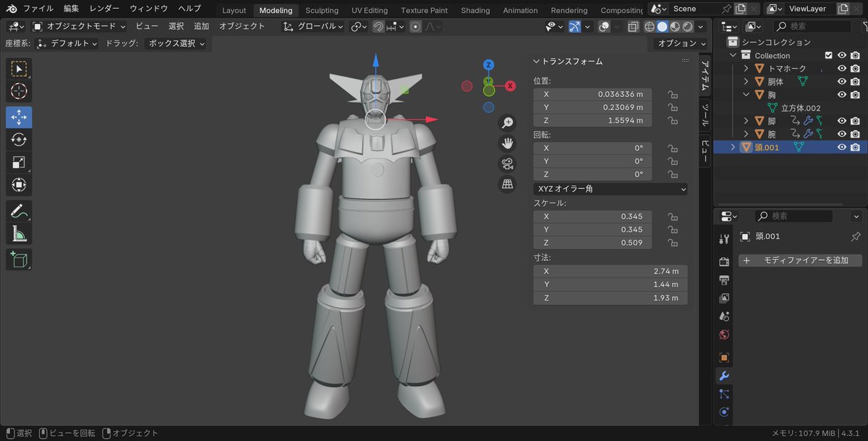
Task: Open the Modifiers wrench tab
Action: pos(724,376)
